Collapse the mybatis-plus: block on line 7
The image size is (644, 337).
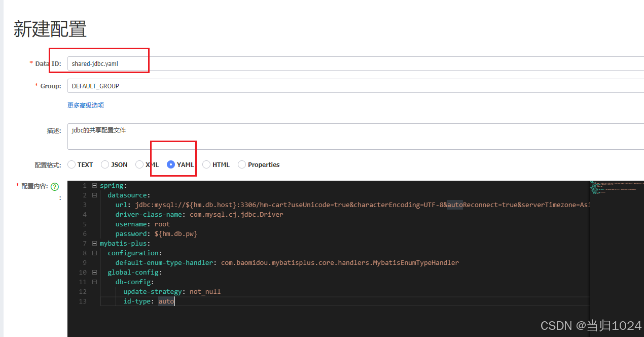94,244
